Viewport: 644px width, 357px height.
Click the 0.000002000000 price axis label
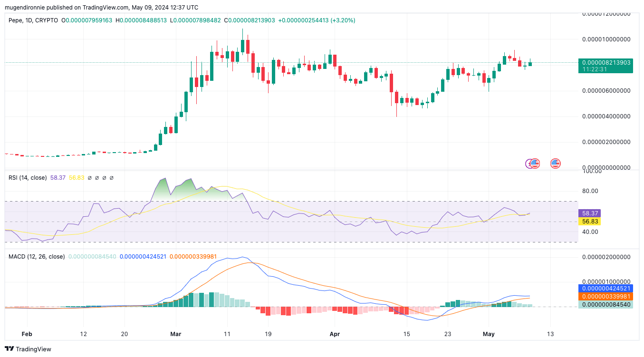point(606,142)
